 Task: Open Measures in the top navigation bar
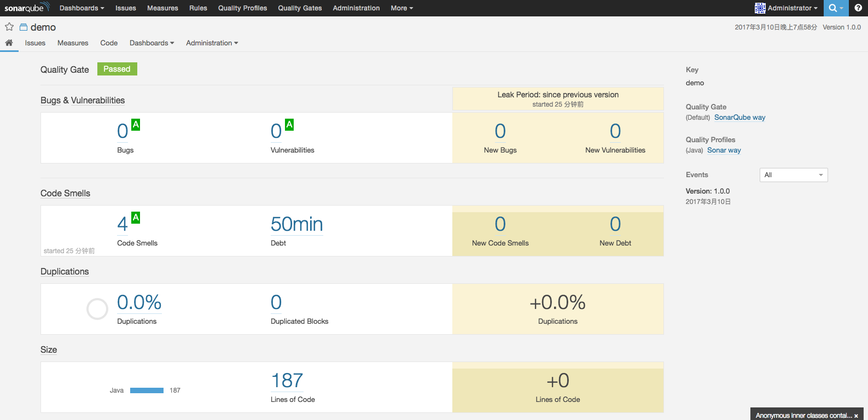pos(162,8)
